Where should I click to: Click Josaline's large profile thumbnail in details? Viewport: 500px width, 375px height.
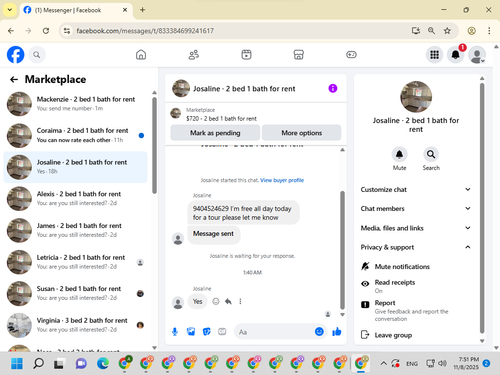coord(416,97)
